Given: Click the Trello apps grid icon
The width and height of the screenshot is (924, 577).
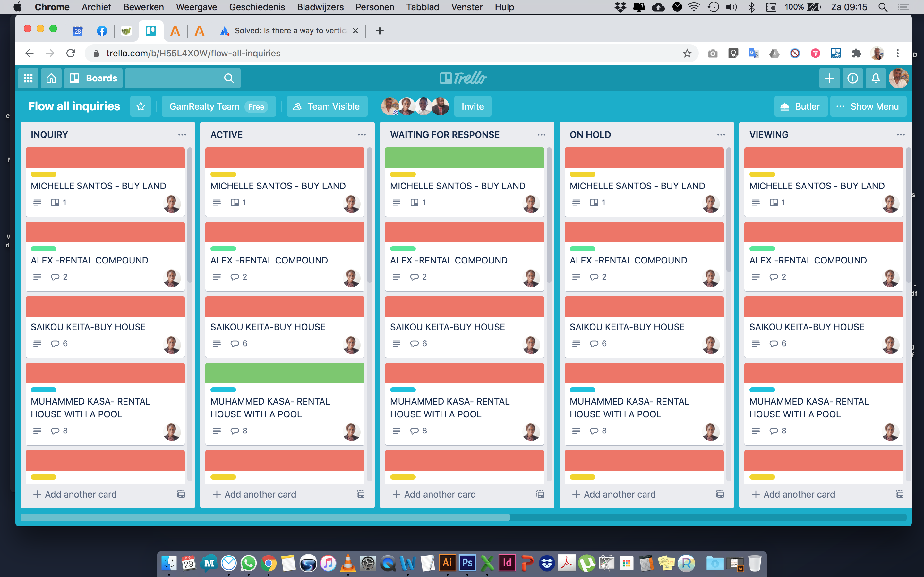Looking at the screenshot, I should (x=28, y=78).
